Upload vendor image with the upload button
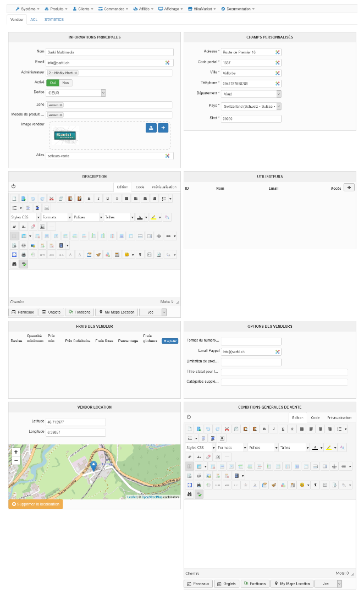 point(151,128)
